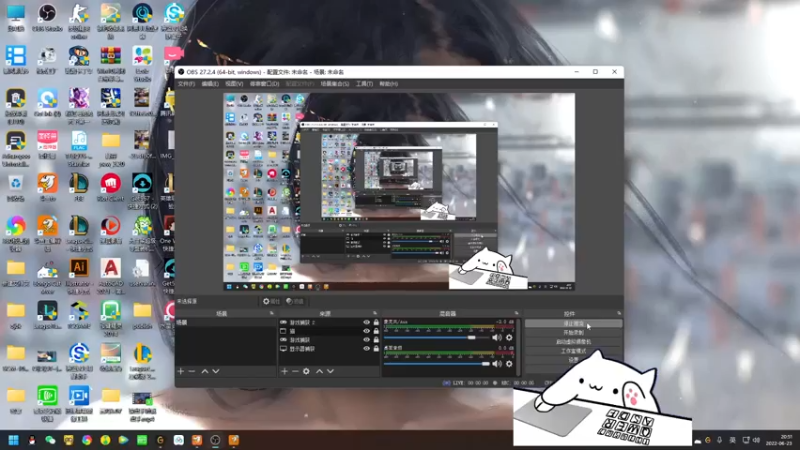Image resolution: width=800 pixels, height=450 pixels.
Task: Open the Tools (T) menu
Action: coord(364,84)
